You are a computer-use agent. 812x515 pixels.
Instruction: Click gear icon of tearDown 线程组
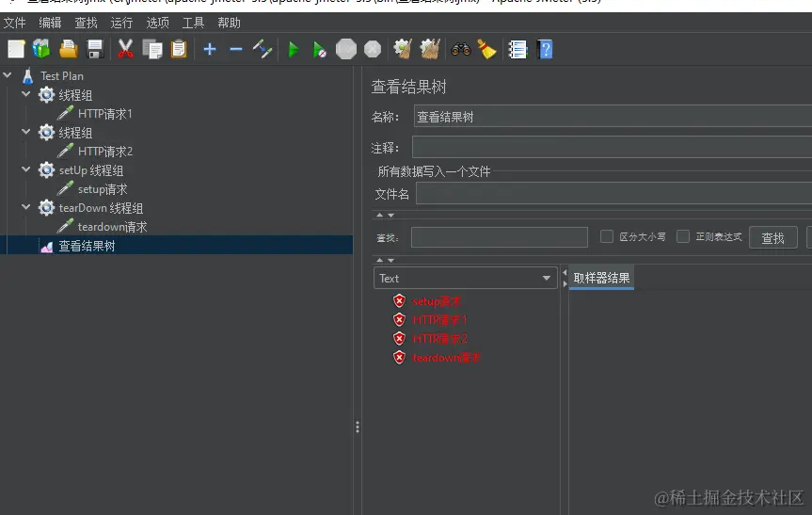[x=47, y=208]
